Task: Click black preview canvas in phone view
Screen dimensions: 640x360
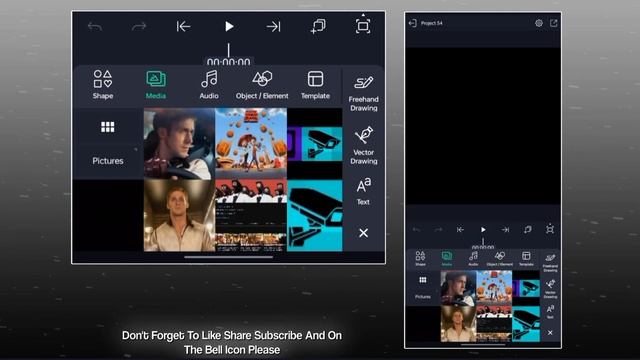Action: tap(483, 126)
